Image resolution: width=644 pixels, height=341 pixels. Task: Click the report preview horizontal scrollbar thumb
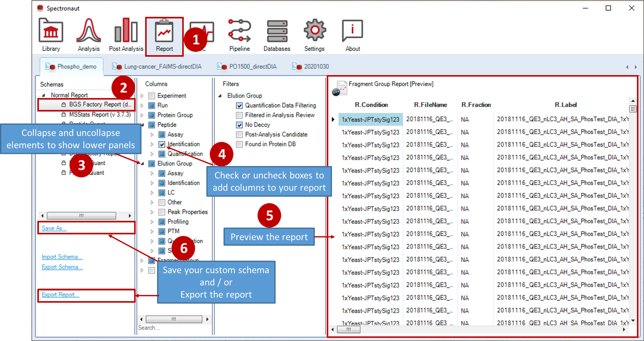coord(349,330)
